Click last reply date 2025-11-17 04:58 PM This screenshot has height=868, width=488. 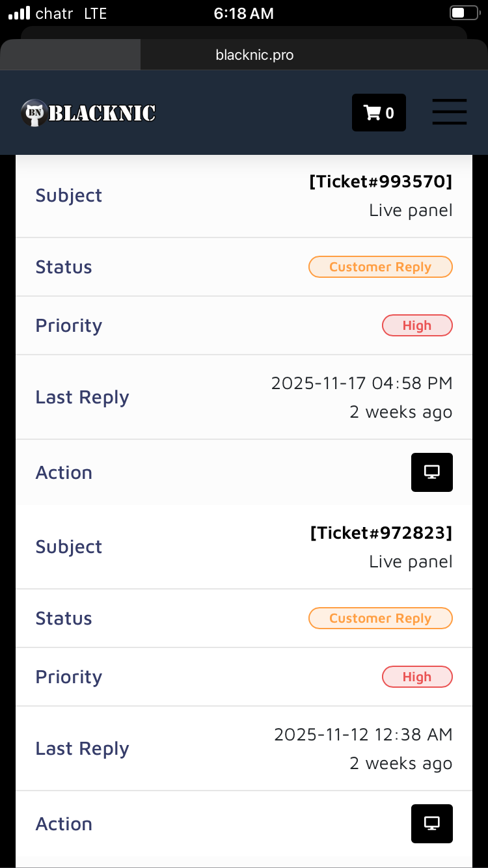tap(361, 383)
